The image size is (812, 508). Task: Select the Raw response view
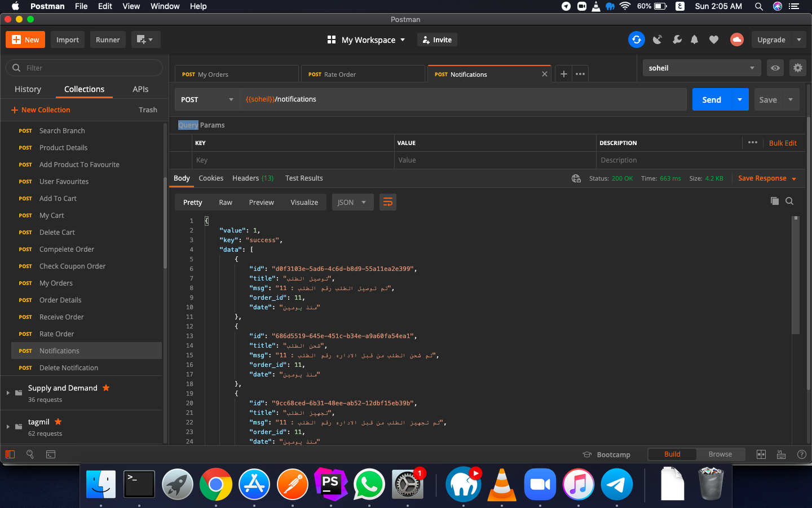click(226, 202)
